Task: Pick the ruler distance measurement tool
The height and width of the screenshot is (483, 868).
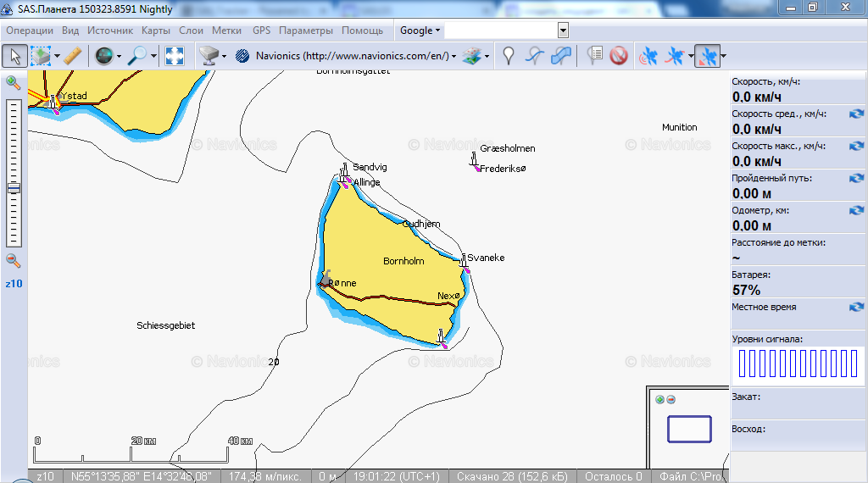Action: (x=73, y=56)
